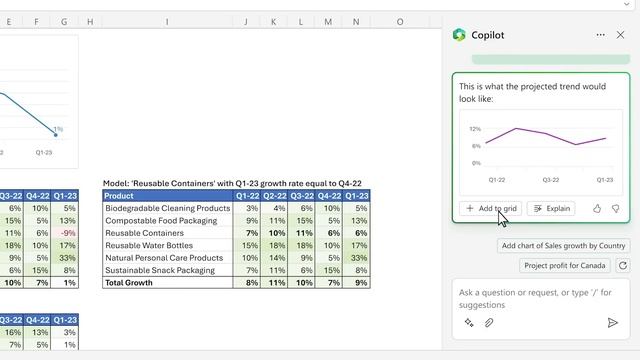Click the 33% cell in Q1-23 column of model table
Viewport: 640px width, 360px height.
click(x=357, y=258)
